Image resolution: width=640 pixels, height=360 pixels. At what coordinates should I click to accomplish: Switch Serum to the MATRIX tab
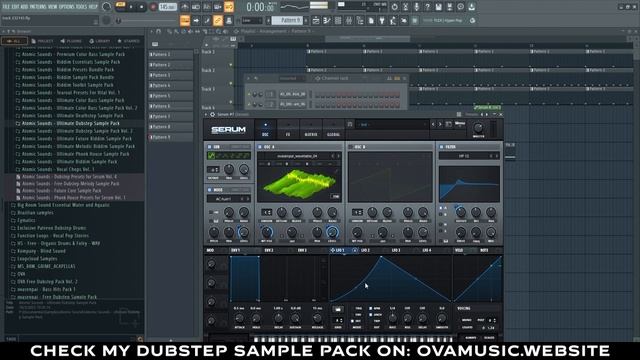tap(311, 129)
